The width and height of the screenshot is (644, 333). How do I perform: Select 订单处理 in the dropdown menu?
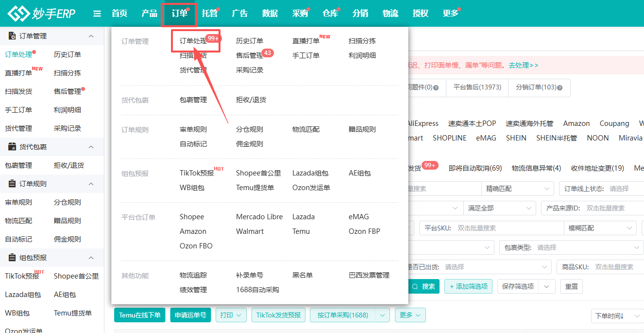coord(193,41)
